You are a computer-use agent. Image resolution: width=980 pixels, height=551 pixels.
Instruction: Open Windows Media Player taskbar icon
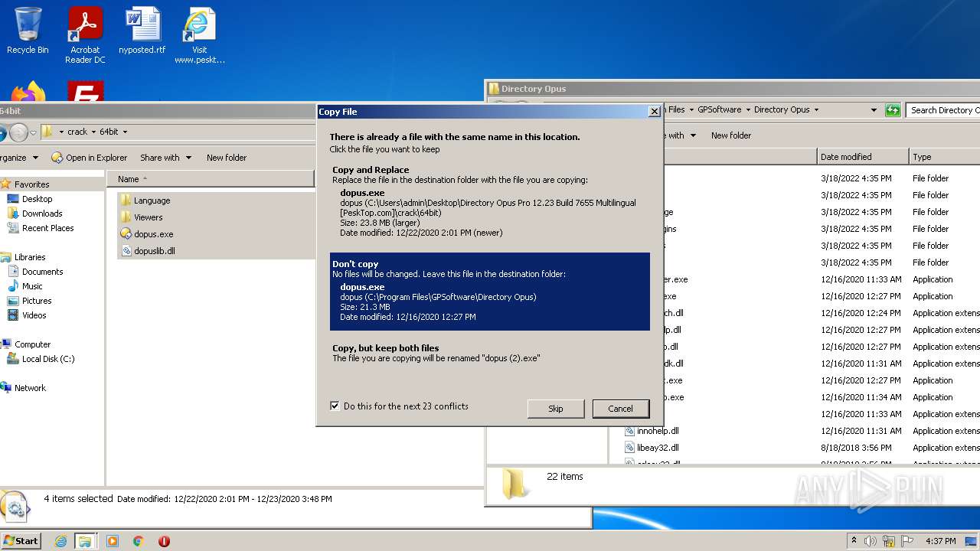pyautogui.click(x=113, y=541)
